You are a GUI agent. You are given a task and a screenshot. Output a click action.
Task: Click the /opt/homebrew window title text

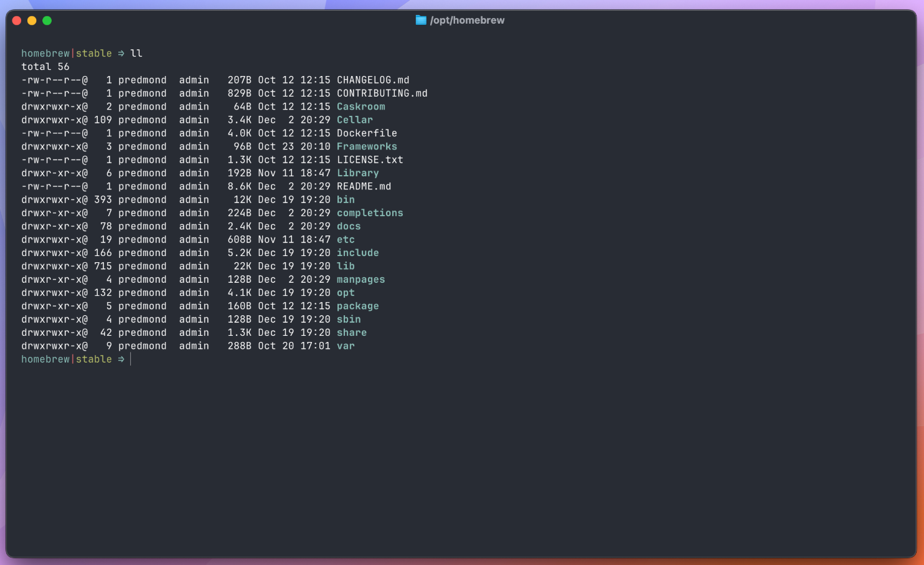pyautogui.click(x=467, y=21)
